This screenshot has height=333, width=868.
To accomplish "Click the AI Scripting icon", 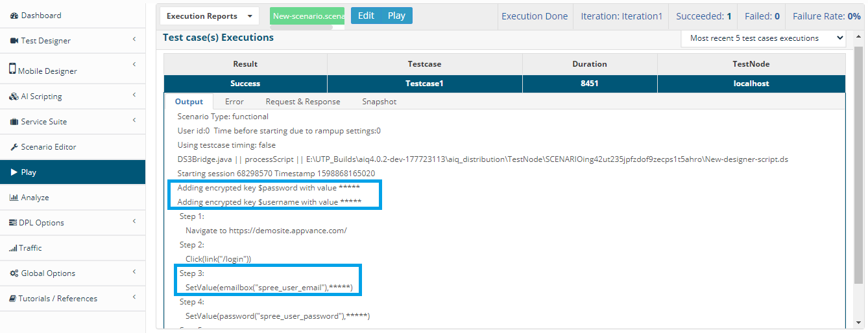I will [14, 97].
